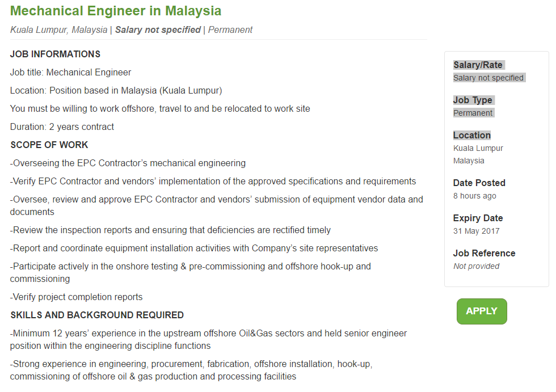Select Kuala Lumpur in the Location panel
The height and width of the screenshot is (392, 556).
pyautogui.click(x=478, y=147)
